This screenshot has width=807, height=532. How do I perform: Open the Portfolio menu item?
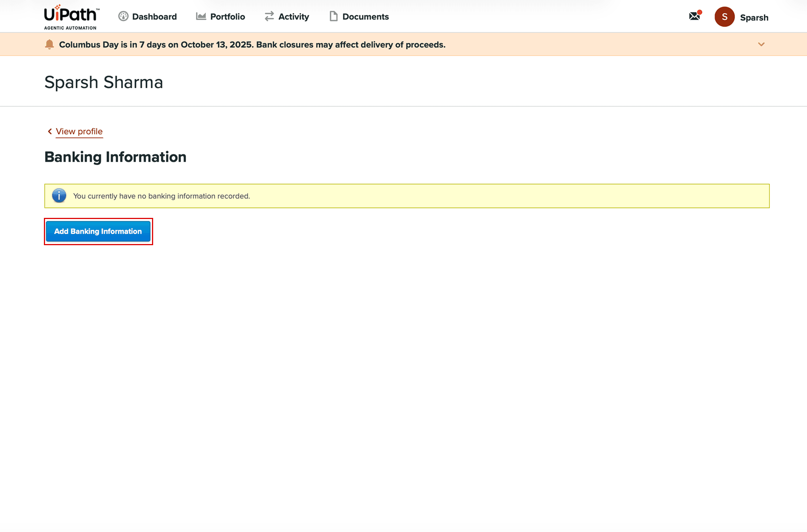[227, 17]
